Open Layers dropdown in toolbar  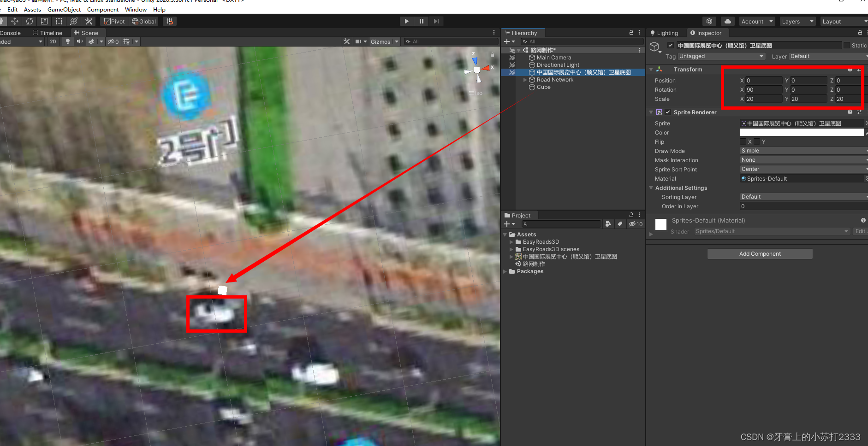[798, 21]
